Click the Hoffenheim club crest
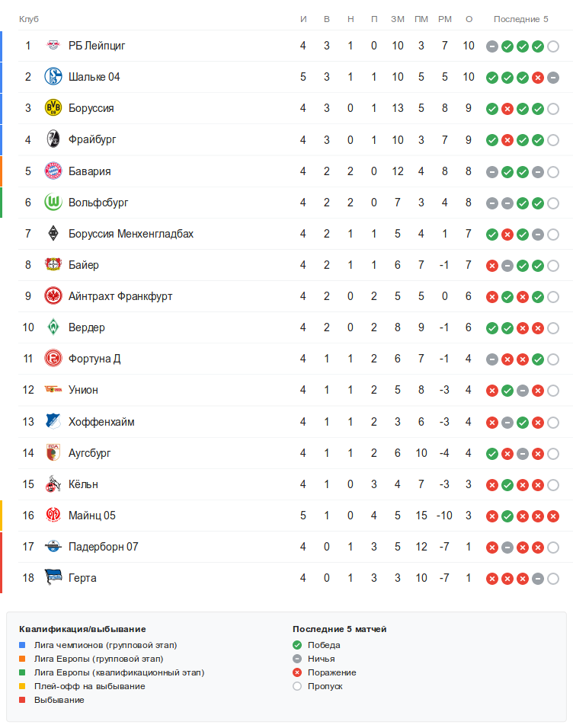The height and width of the screenshot is (728, 573). point(53,422)
